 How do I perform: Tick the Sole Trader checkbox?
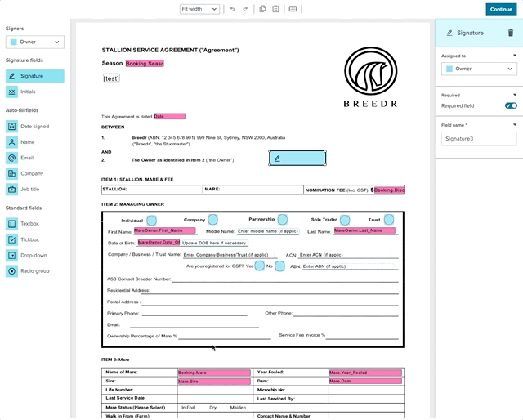(345, 220)
